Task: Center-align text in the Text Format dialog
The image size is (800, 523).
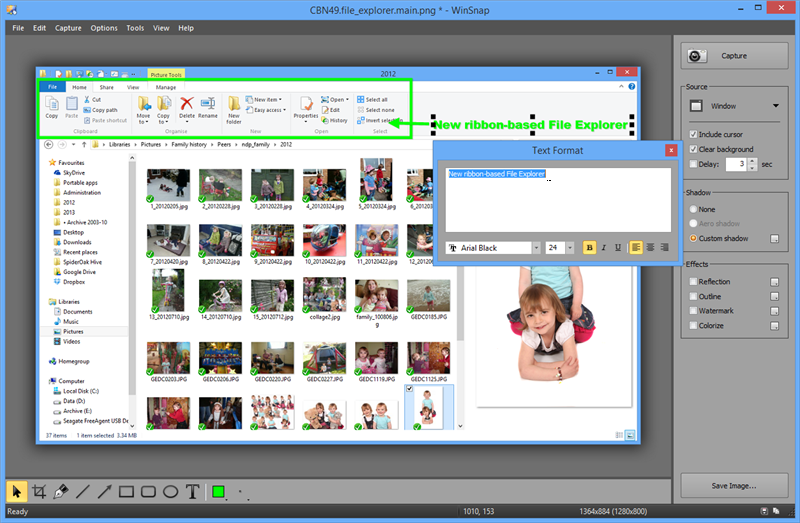Action: point(650,247)
